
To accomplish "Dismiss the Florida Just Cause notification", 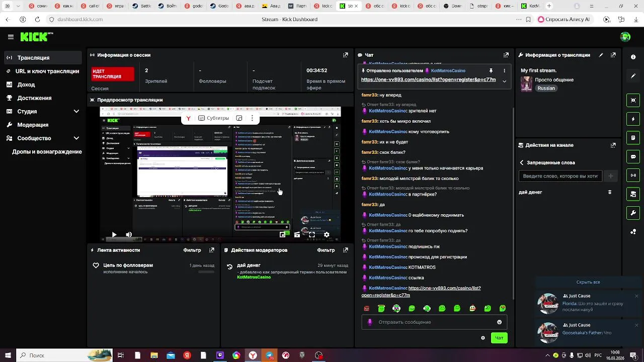I will coord(636,296).
